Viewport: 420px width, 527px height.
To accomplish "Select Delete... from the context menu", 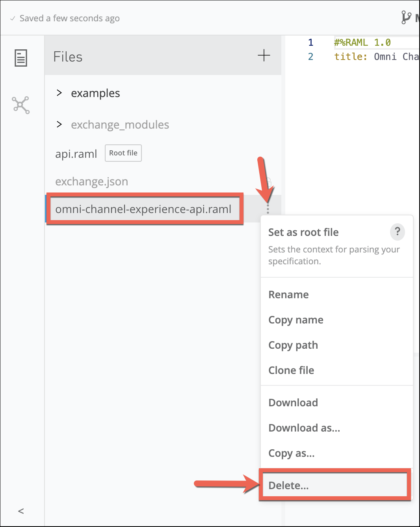I will 288,486.
